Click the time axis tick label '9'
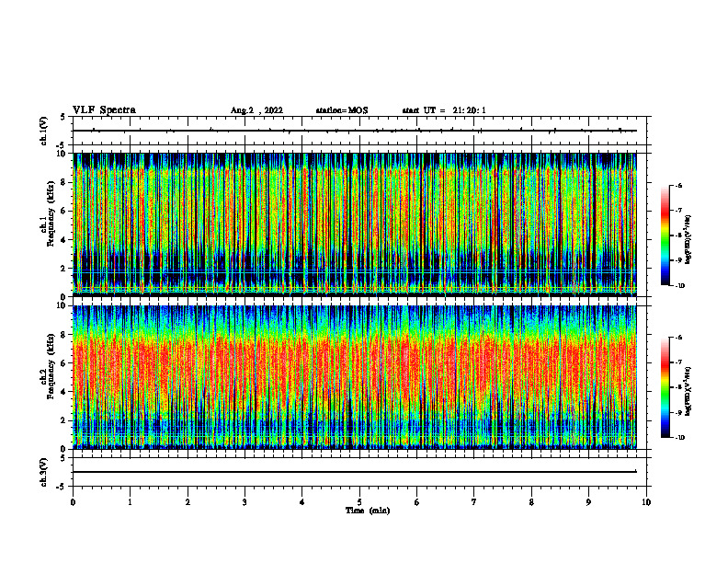 [x=588, y=502]
